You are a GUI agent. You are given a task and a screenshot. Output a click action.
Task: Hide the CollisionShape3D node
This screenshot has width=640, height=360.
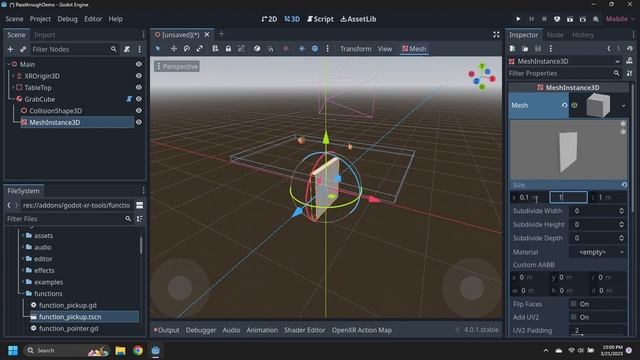139,110
